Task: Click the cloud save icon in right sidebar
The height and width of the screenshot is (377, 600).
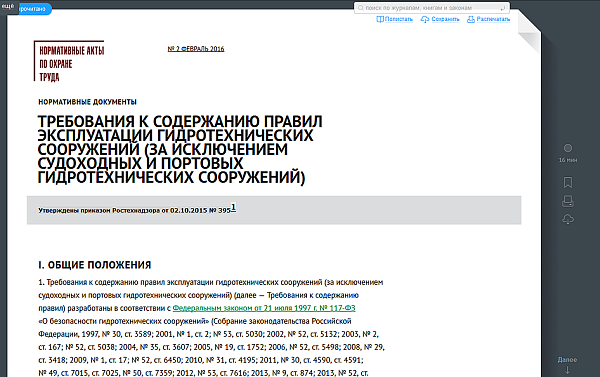Action: (568, 219)
